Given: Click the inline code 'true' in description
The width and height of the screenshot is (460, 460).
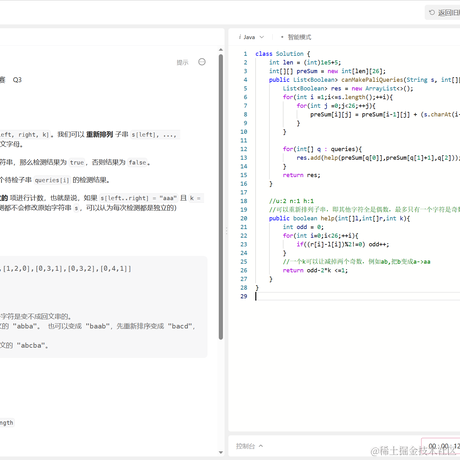Looking at the screenshot, I should click(x=77, y=163).
